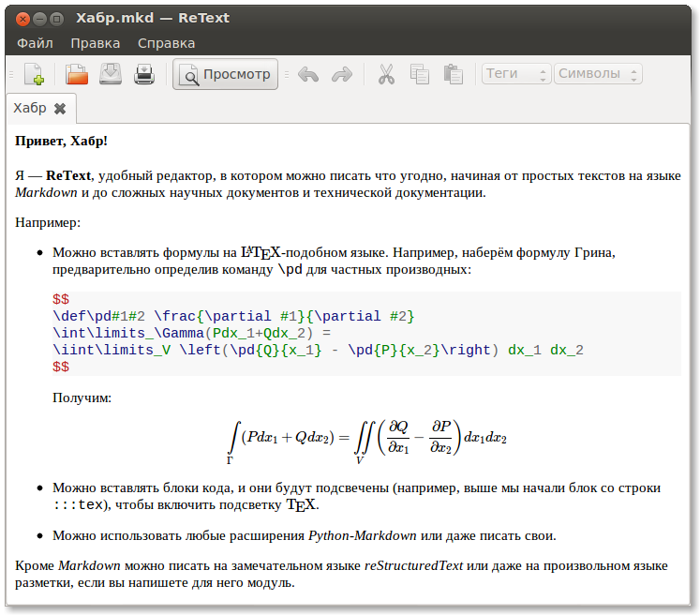Close the ReText window with red button
This screenshot has height=615, width=700.
point(22,19)
